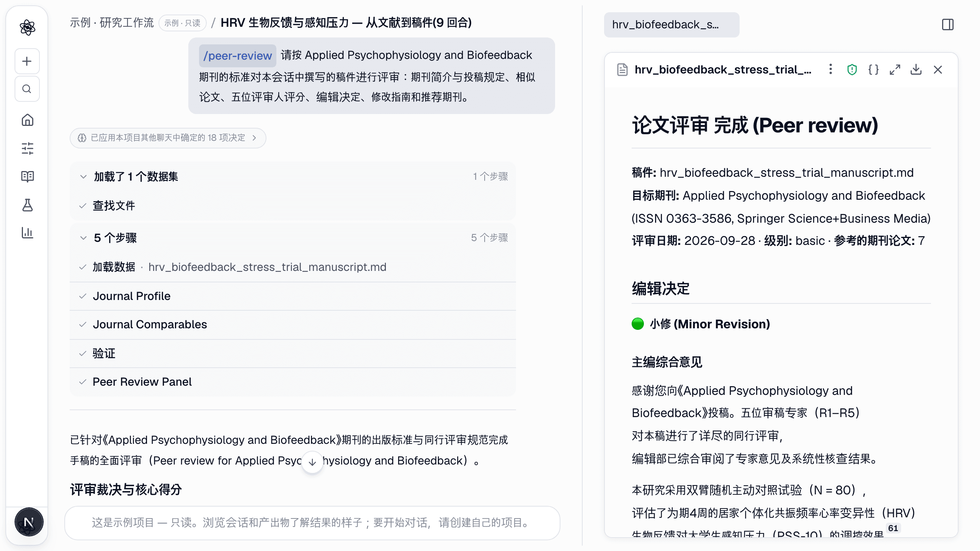980x551 pixels.
Task: Open the sliders settings icon
Action: (x=27, y=148)
